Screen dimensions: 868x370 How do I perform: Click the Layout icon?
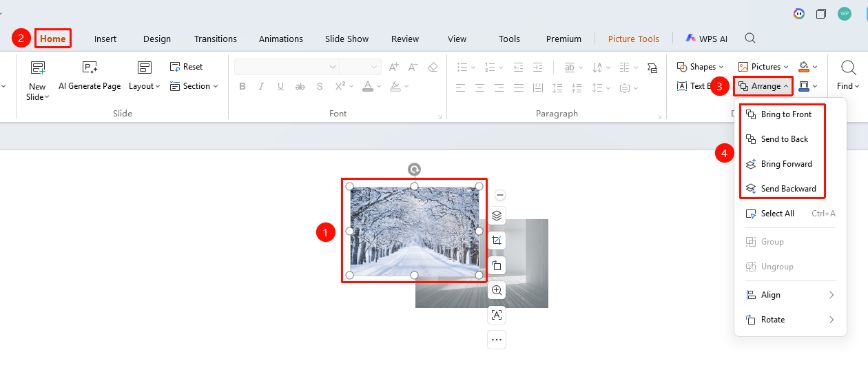pos(144,68)
